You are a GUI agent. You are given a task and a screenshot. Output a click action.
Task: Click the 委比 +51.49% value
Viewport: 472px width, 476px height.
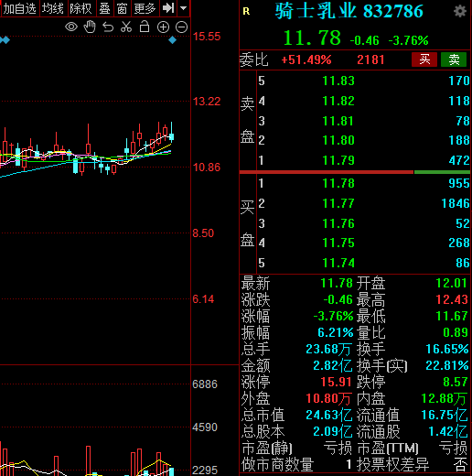click(306, 59)
